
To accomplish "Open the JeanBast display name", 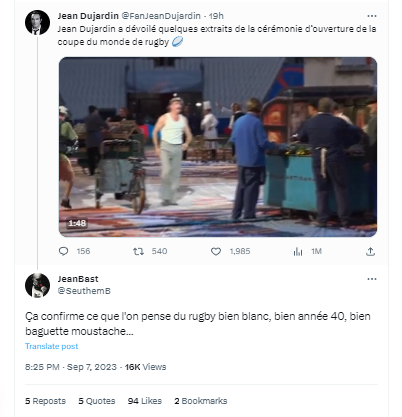I will (78, 279).
